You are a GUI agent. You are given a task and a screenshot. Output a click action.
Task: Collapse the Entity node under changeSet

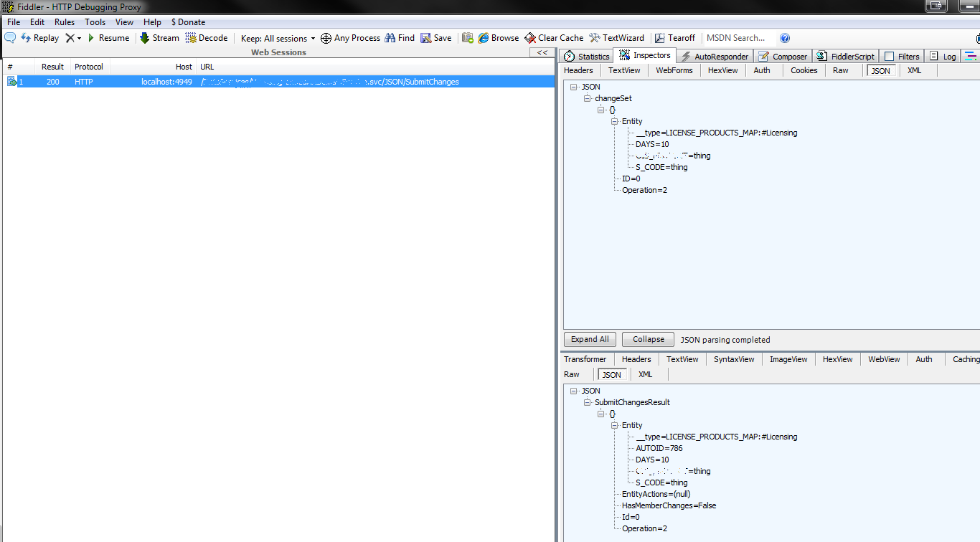pyautogui.click(x=615, y=121)
